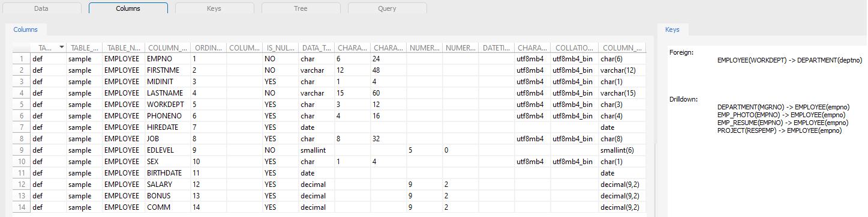Screen dimensions: 868x217
Task: Sort by the ORDIN... column header
Action: 208,47
